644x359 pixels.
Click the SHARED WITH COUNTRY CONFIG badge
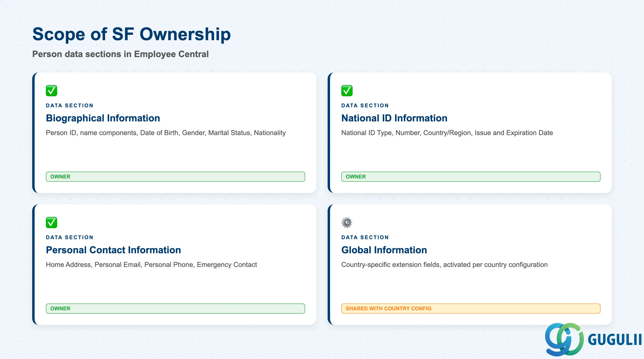pyautogui.click(x=471, y=308)
